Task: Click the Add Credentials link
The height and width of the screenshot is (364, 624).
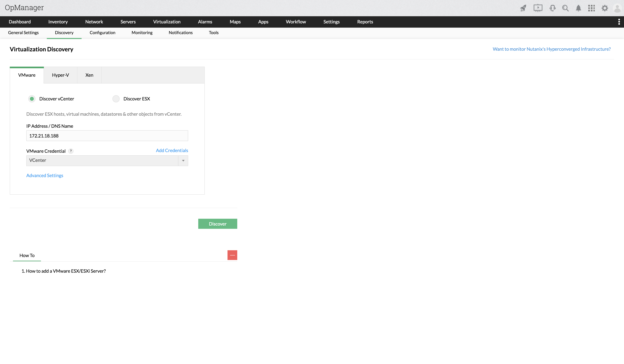Action: [x=172, y=150]
